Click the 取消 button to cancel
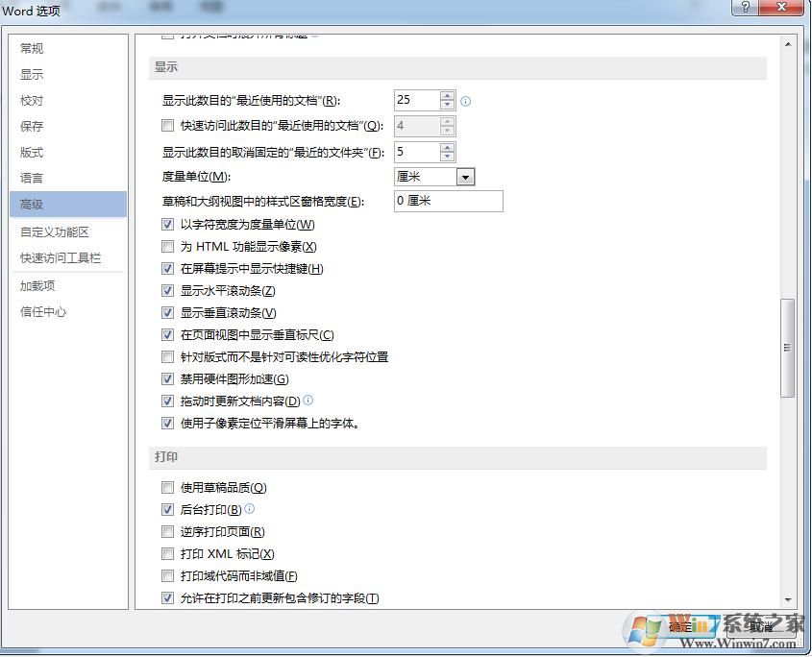Screen dimensions: 812x657 click(761, 627)
